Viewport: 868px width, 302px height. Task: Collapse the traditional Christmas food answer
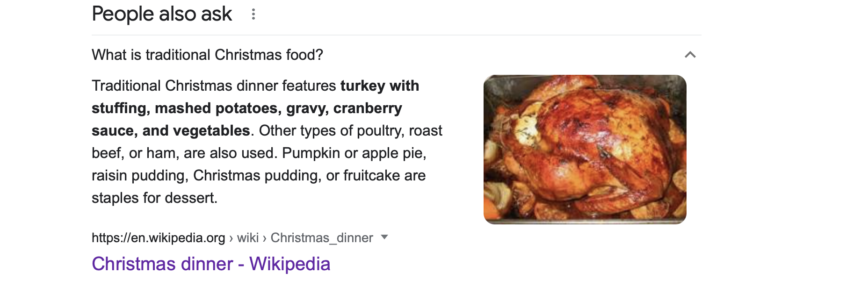pos(690,55)
